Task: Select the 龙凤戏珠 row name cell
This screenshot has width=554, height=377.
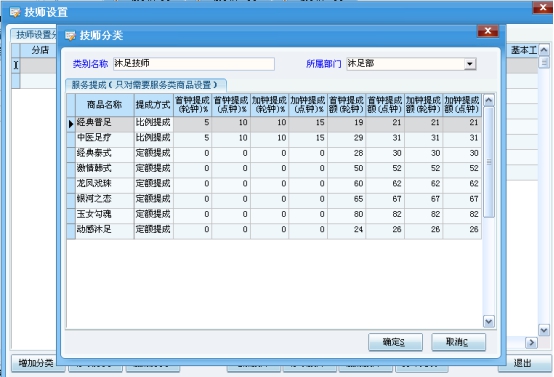Action: (105, 184)
